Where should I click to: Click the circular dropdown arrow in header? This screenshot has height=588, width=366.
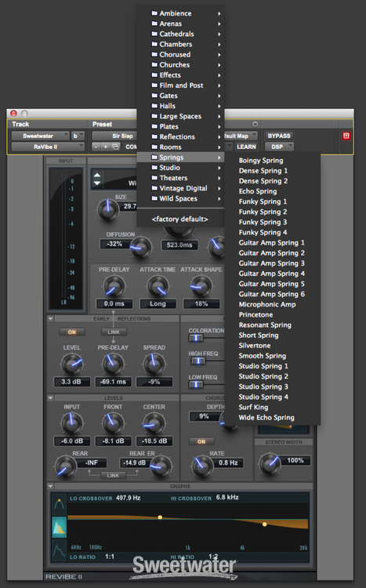[255, 124]
